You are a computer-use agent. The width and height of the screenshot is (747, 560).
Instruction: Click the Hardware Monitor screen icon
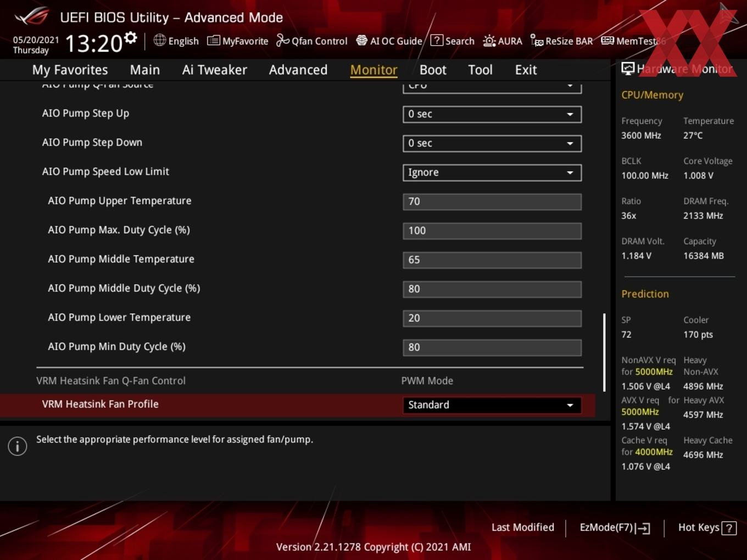[x=627, y=69]
